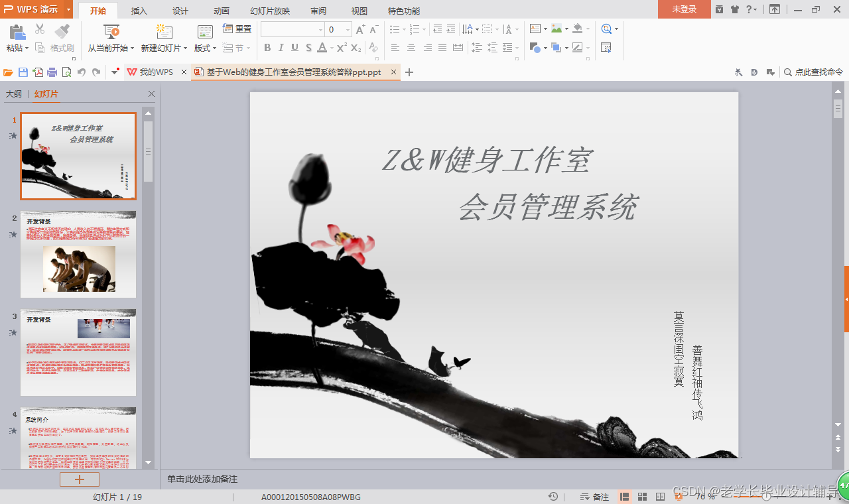849x504 pixels.
Task: Toggle italic formatting
Action: (x=279, y=48)
